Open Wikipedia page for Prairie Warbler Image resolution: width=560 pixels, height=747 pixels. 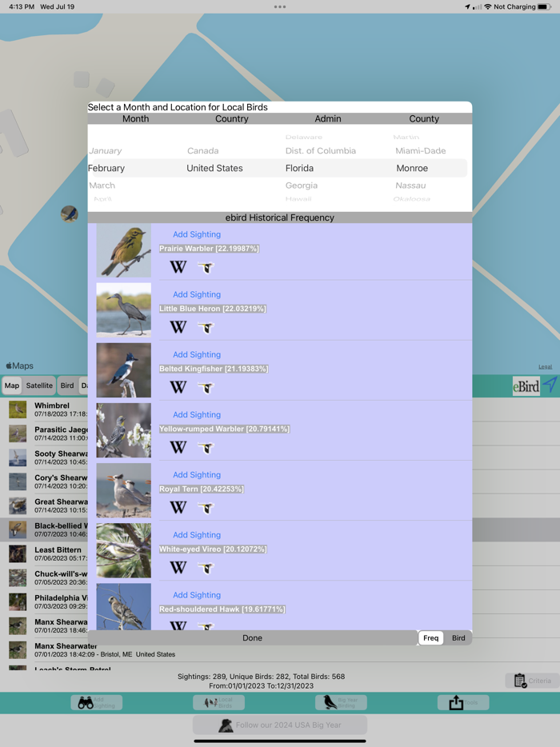point(178,267)
